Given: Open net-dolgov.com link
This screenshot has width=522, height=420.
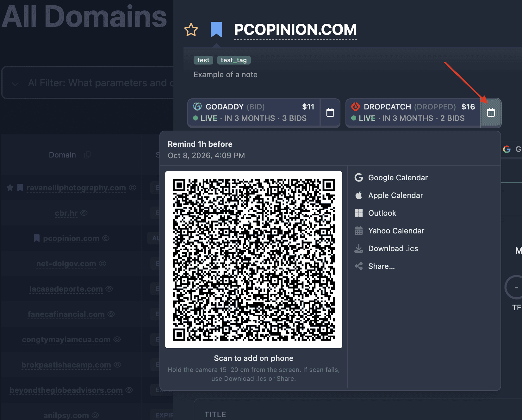Looking at the screenshot, I should click(x=66, y=263).
